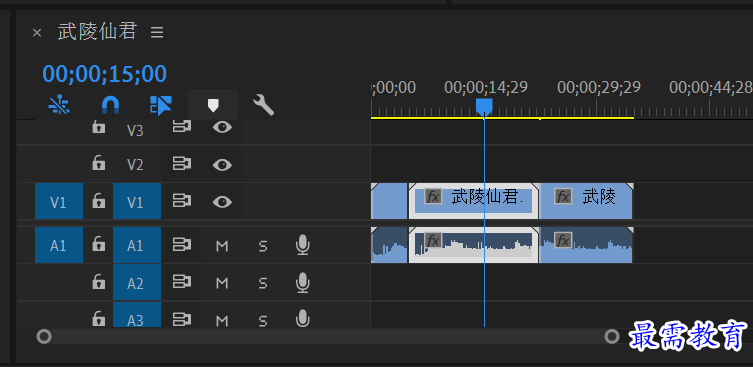753x367 pixels.
Task: Target the V2 track label
Action: (x=135, y=165)
